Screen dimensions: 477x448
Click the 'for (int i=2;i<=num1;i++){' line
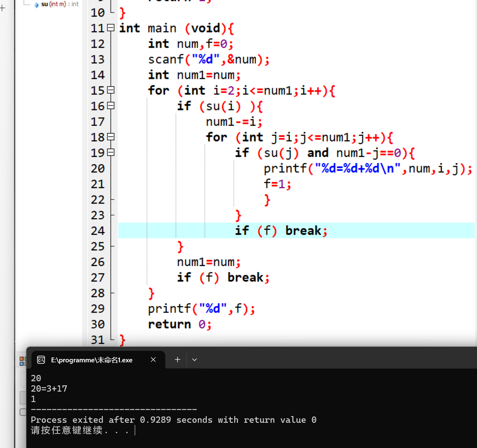[x=242, y=90]
